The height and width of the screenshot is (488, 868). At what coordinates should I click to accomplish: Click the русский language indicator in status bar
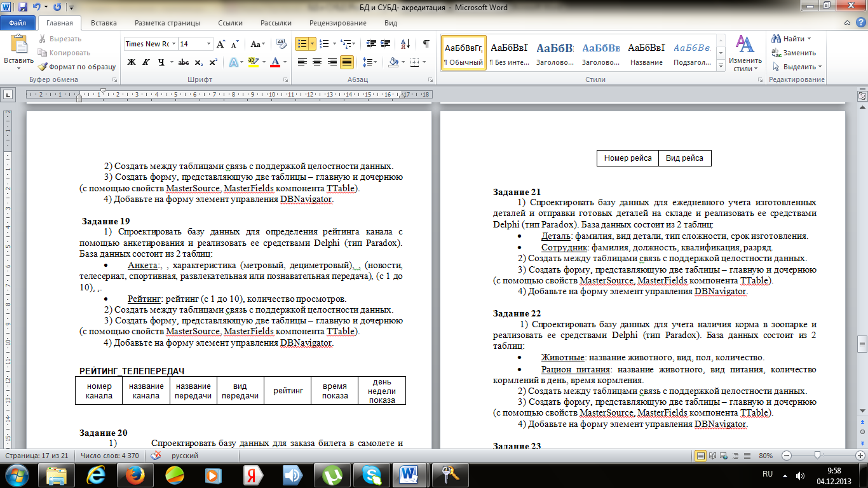click(185, 456)
